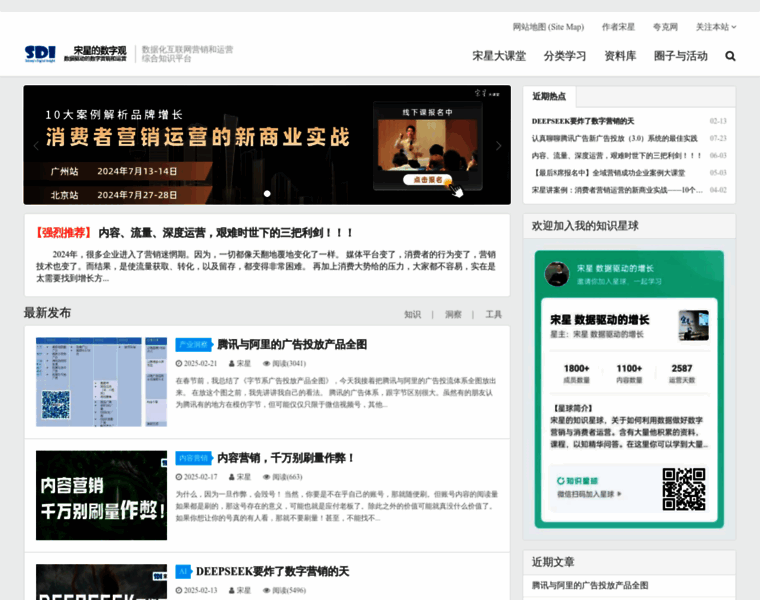
Task: Click the knowledge planet cover thumbnail
Action: click(x=694, y=325)
